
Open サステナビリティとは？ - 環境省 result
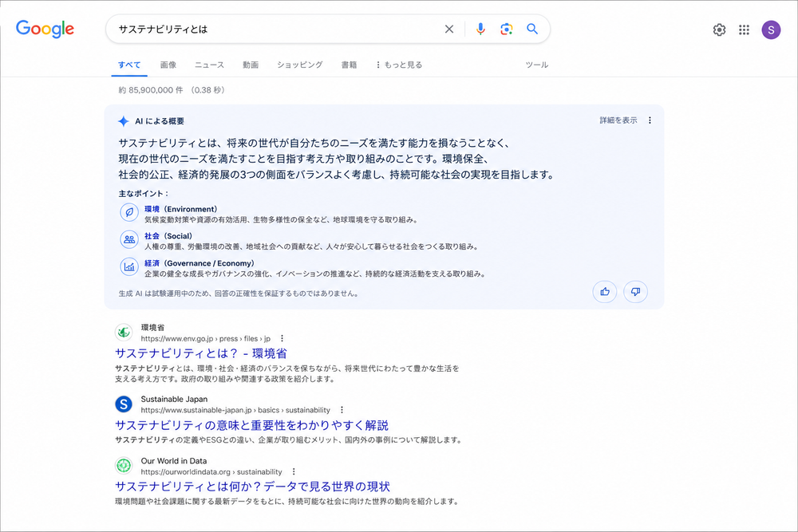201,353
